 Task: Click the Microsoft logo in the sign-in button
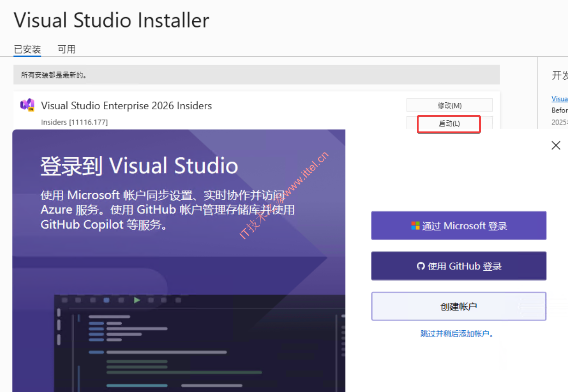(x=415, y=226)
